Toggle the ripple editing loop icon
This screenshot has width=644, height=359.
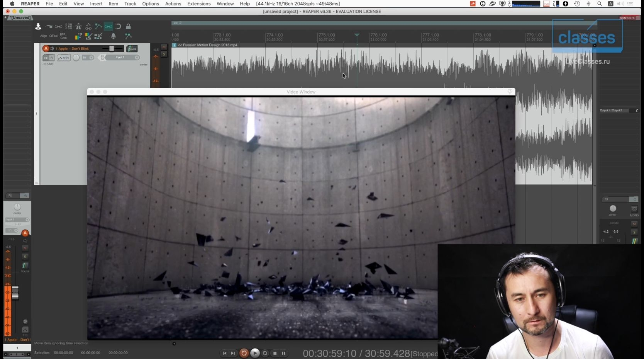click(118, 26)
